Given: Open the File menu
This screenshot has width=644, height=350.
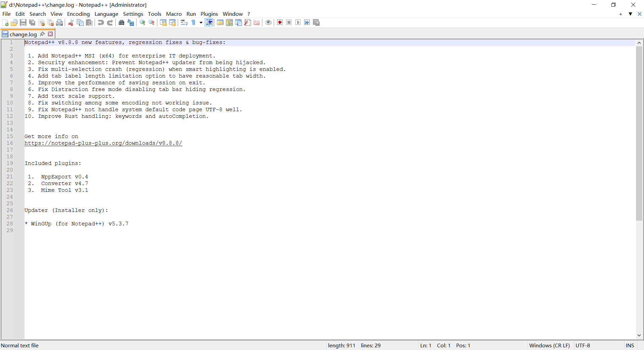Looking at the screenshot, I should pos(6,14).
